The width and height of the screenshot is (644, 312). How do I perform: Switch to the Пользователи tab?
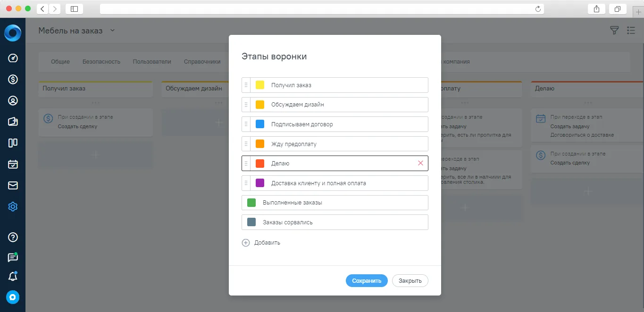tap(152, 62)
